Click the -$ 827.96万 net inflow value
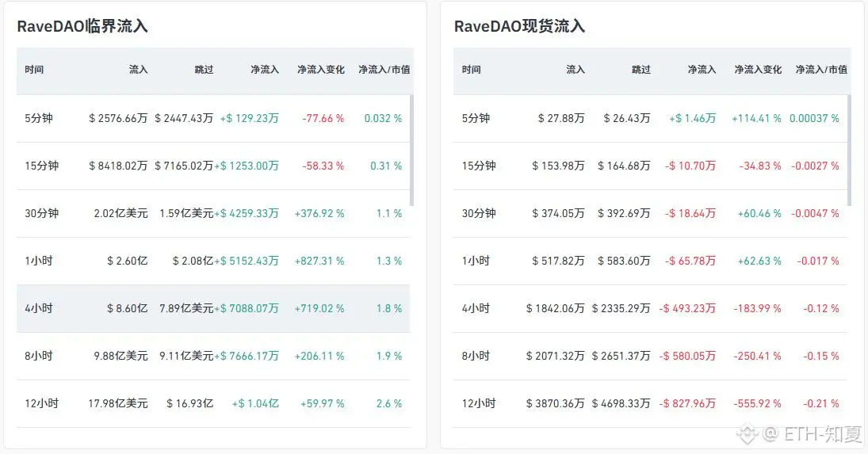 [x=687, y=403]
